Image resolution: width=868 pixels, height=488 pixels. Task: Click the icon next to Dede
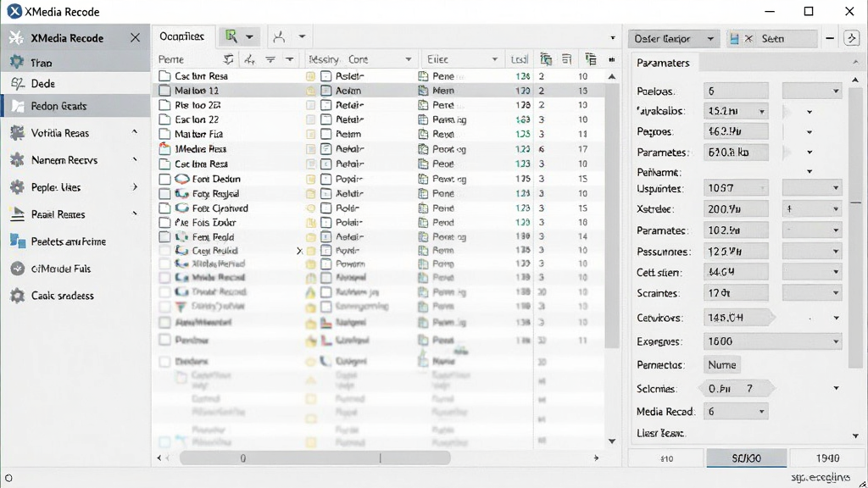[x=17, y=84]
